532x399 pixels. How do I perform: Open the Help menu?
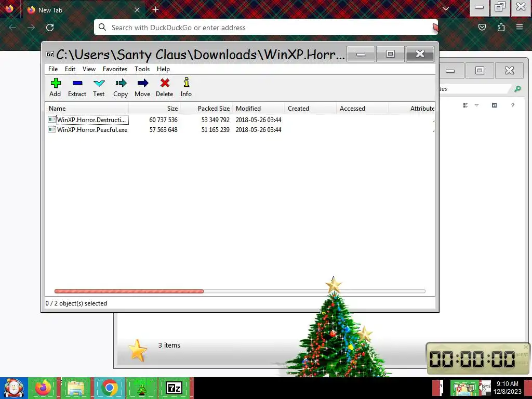coord(163,69)
